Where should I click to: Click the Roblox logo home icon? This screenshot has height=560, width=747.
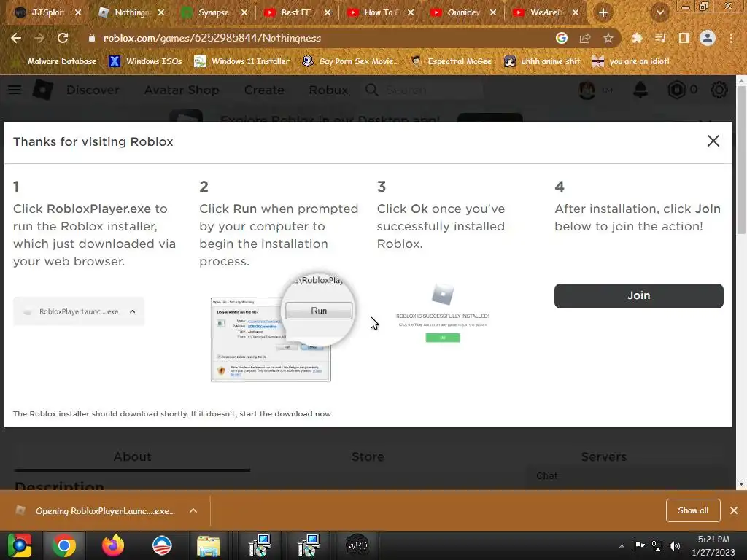pos(42,90)
